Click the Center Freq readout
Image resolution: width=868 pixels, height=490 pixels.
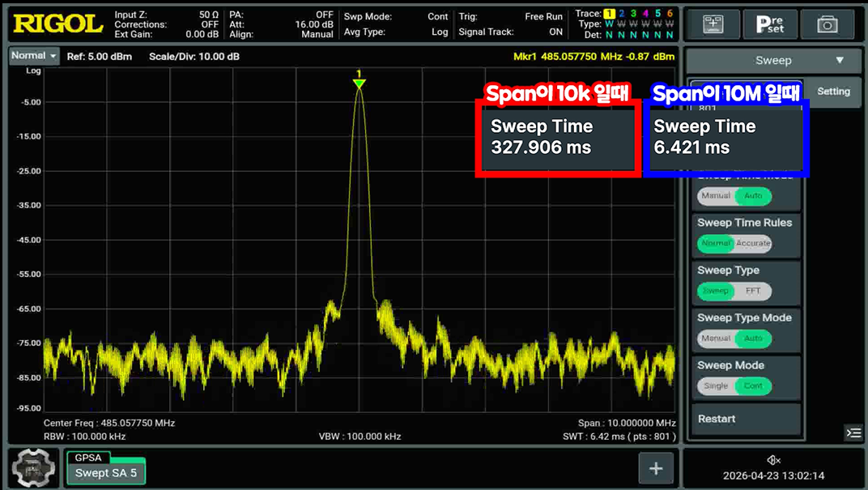[x=109, y=423]
